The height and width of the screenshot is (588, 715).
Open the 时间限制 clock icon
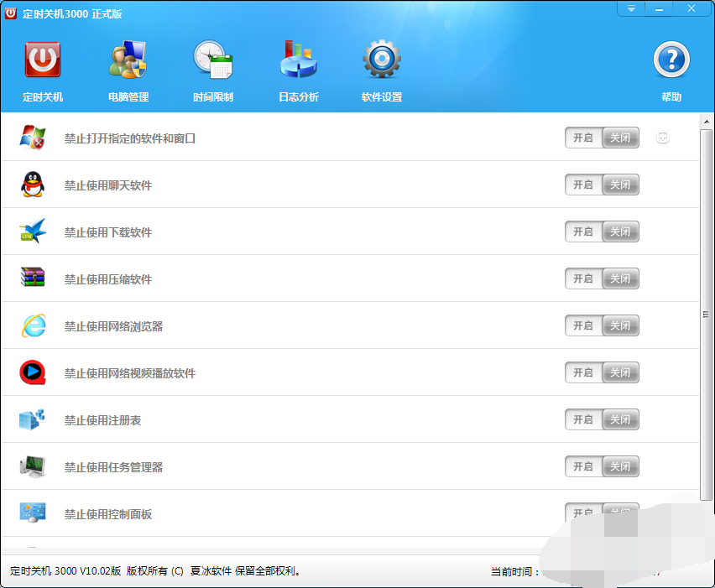213,70
